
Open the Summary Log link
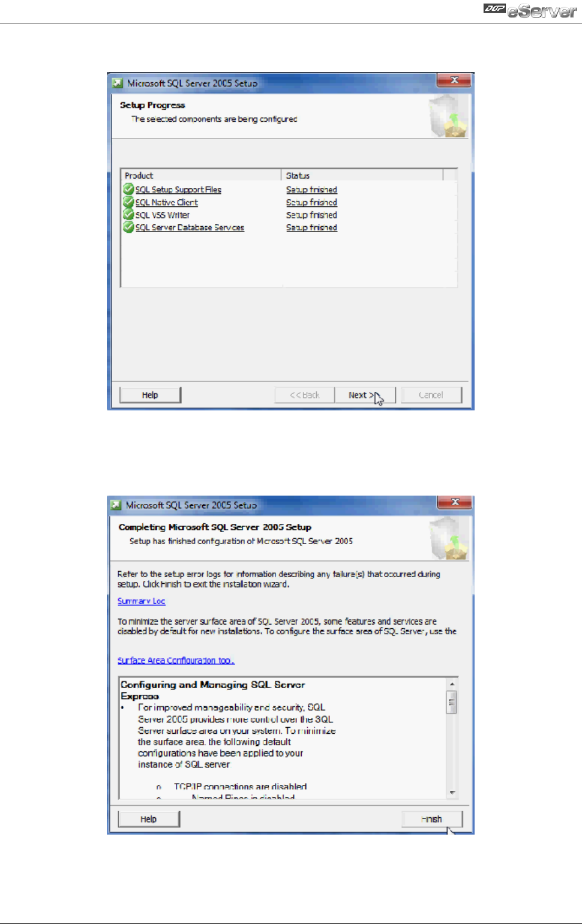click(141, 601)
